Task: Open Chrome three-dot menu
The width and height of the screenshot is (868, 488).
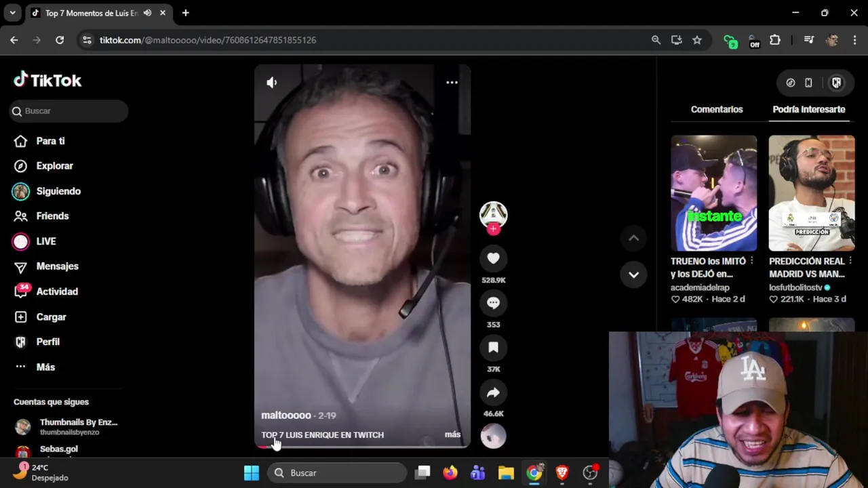Action: [854, 40]
